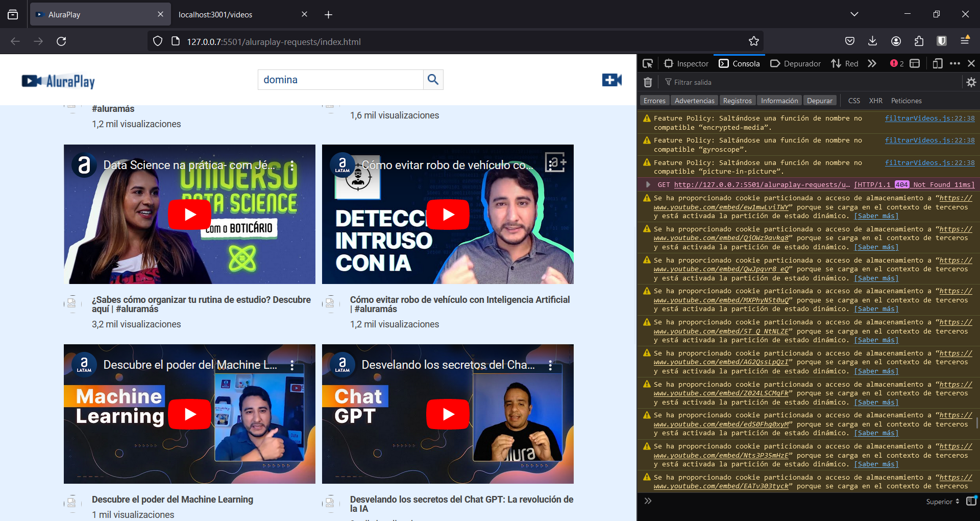Open devtools more options ellipsis
This screenshot has width=980, height=521.
[x=955, y=63]
